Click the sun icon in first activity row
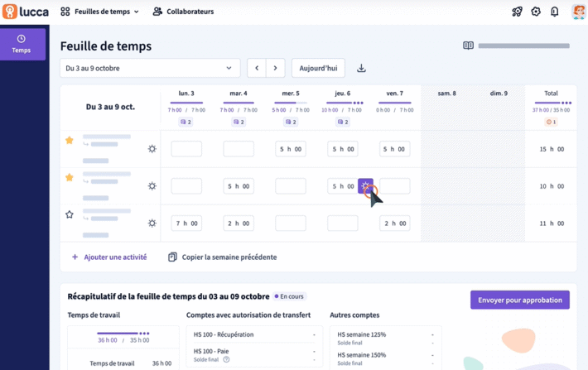The height and width of the screenshot is (370, 588). click(x=152, y=149)
